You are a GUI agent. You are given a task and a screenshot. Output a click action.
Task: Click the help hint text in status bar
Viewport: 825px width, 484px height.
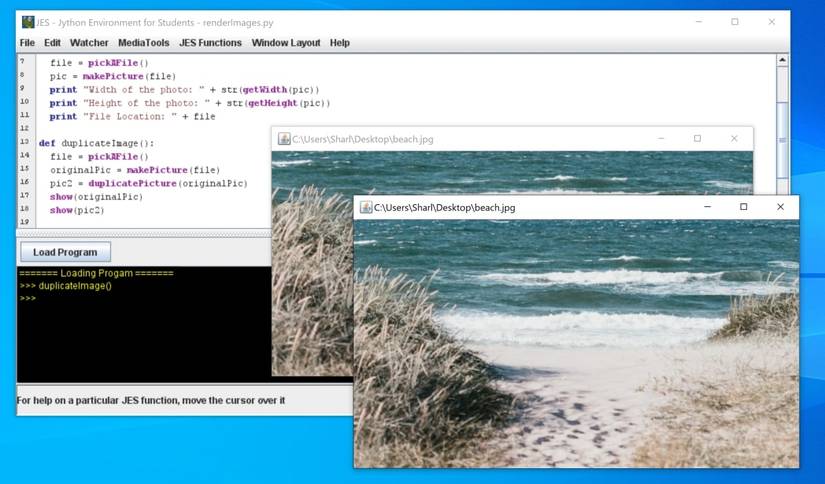(x=151, y=400)
